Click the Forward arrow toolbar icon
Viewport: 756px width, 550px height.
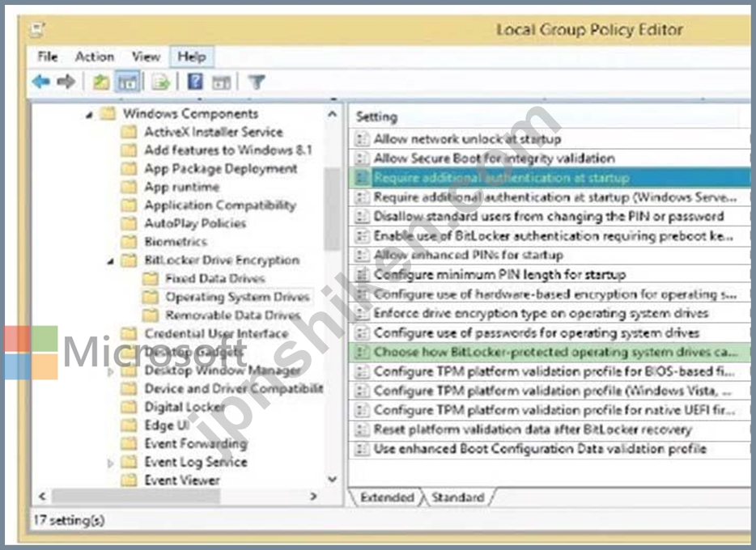66,82
